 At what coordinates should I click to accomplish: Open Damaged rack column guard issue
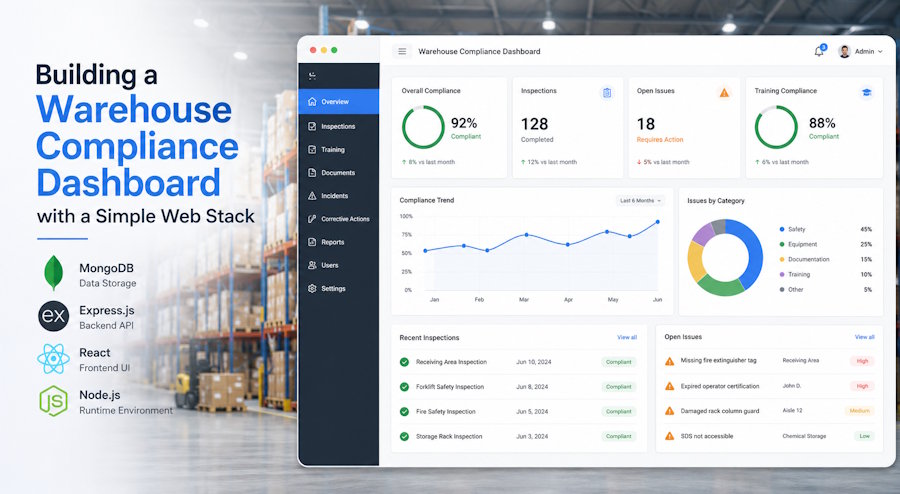coord(769,411)
